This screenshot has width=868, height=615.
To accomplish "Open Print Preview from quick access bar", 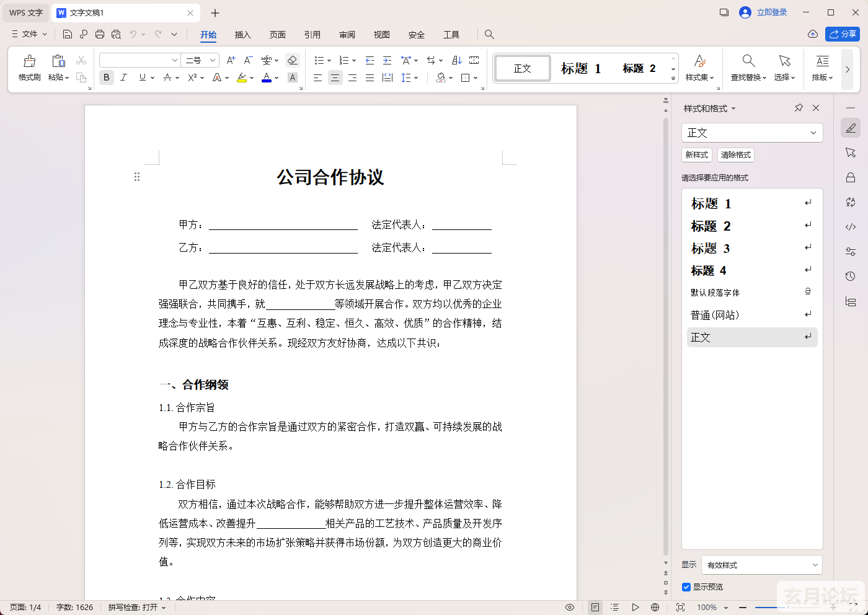I will (116, 34).
